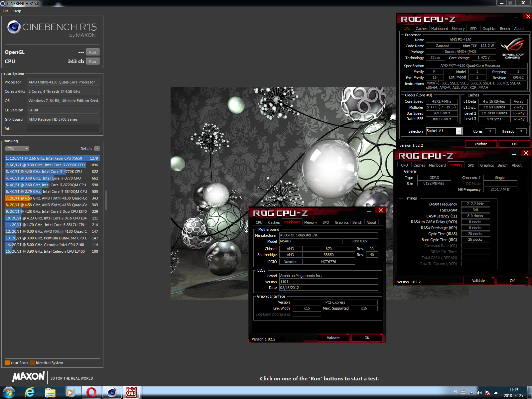Click OK in the CPU-Z Mainboard window
The width and height of the screenshot is (532, 399).
367,338
